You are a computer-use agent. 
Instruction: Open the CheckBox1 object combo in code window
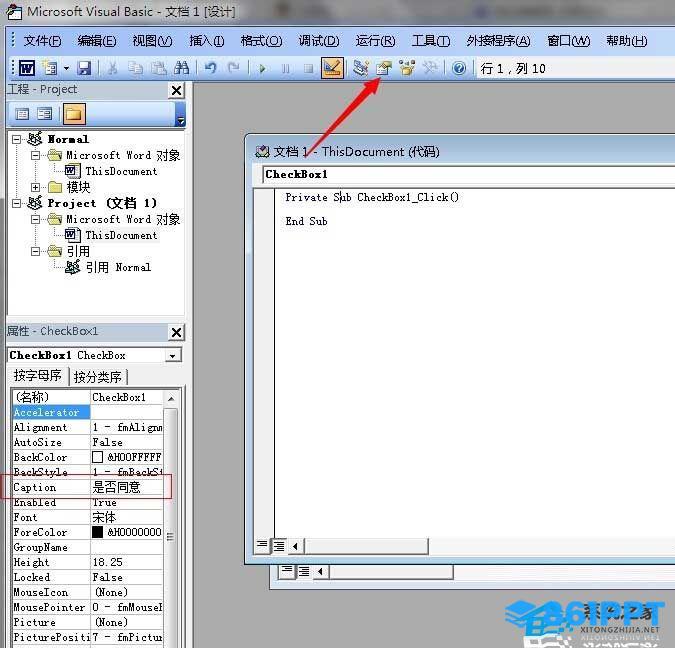click(468, 174)
